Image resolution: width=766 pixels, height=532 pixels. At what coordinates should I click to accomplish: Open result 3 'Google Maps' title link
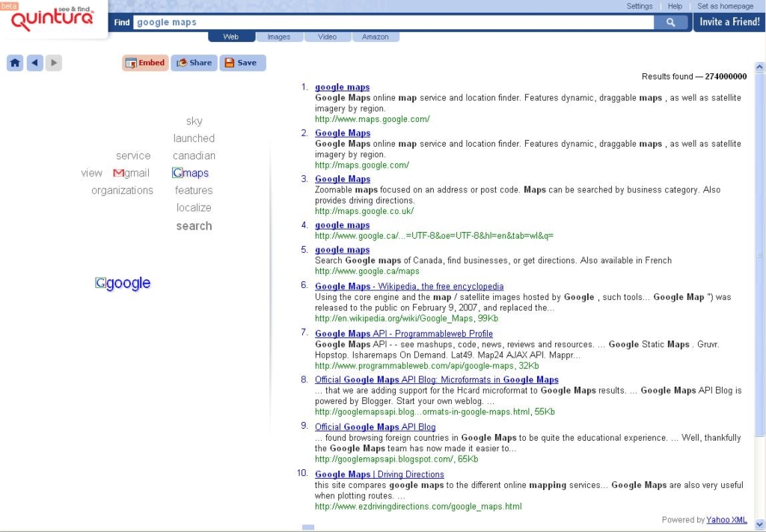point(343,179)
